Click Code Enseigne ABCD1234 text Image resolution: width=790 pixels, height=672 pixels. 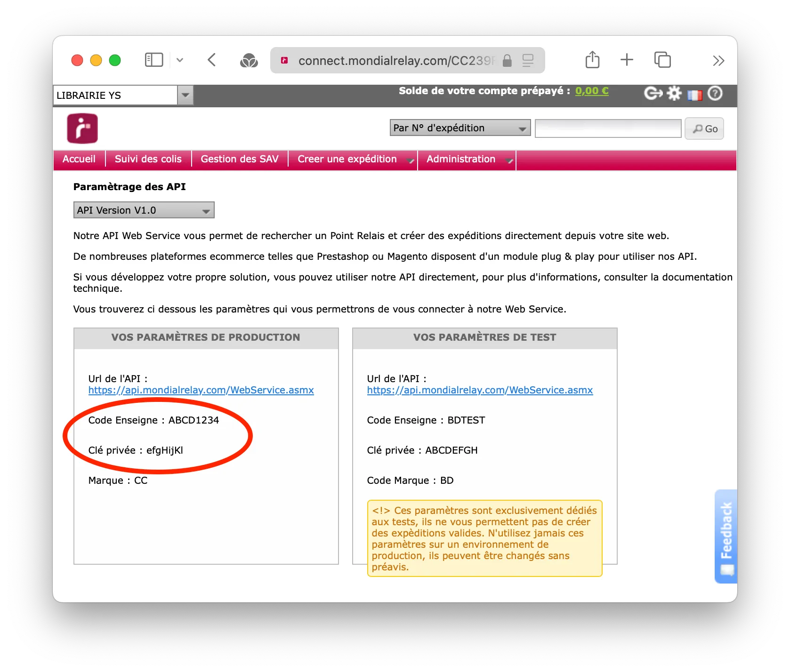[153, 420]
